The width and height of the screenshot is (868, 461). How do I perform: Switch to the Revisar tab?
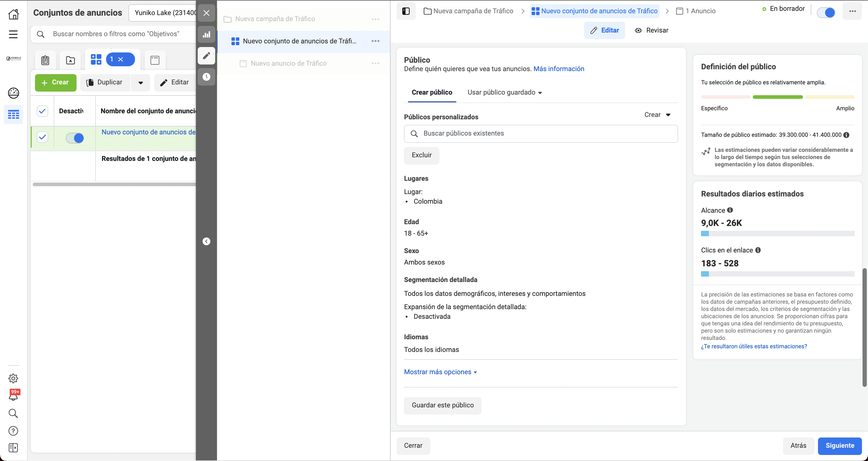[651, 30]
